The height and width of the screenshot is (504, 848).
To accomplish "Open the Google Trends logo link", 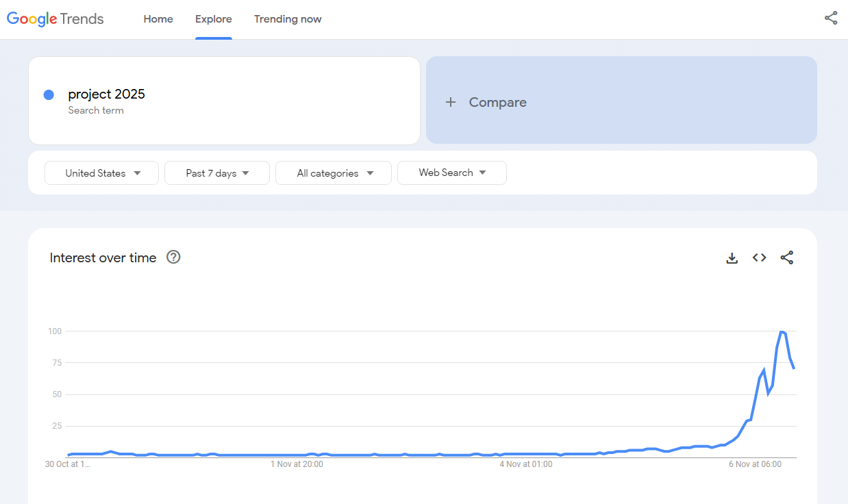I will click(55, 19).
